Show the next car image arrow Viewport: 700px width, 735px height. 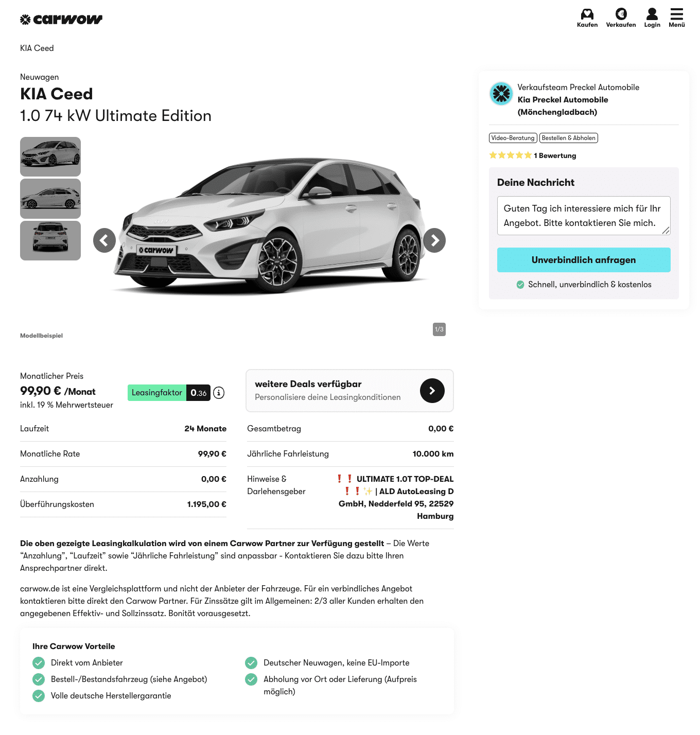tap(435, 240)
